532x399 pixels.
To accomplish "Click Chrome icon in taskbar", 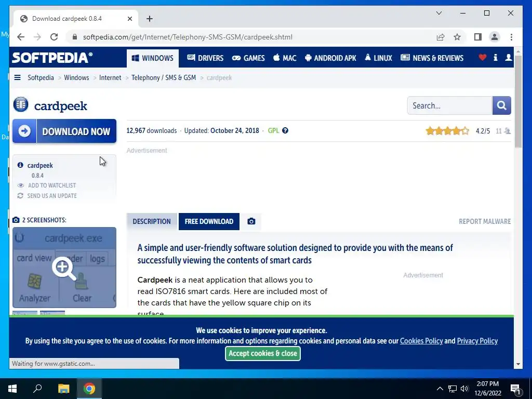I will [x=89, y=389].
